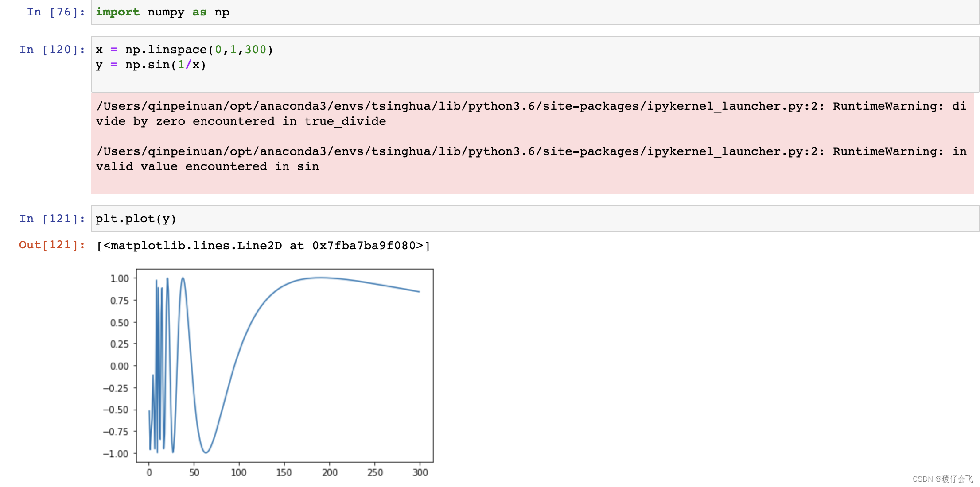Click the invalid value in sin warning
980x487 pixels.
pos(531,159)
